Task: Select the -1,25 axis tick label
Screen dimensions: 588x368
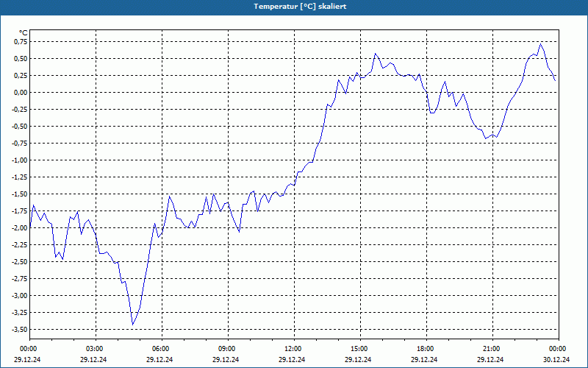Action: (x=21, y=177)
